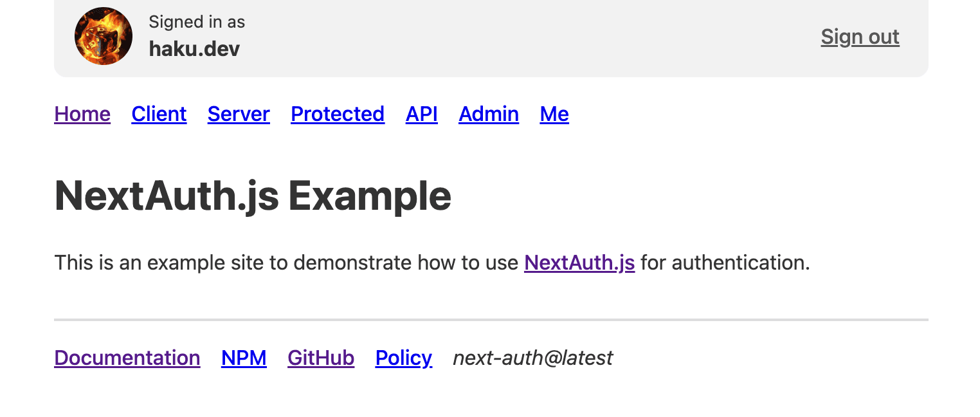Click the next-auth@latest version text
The width and height of the screenshot is (980, 417).
[533, 358]
